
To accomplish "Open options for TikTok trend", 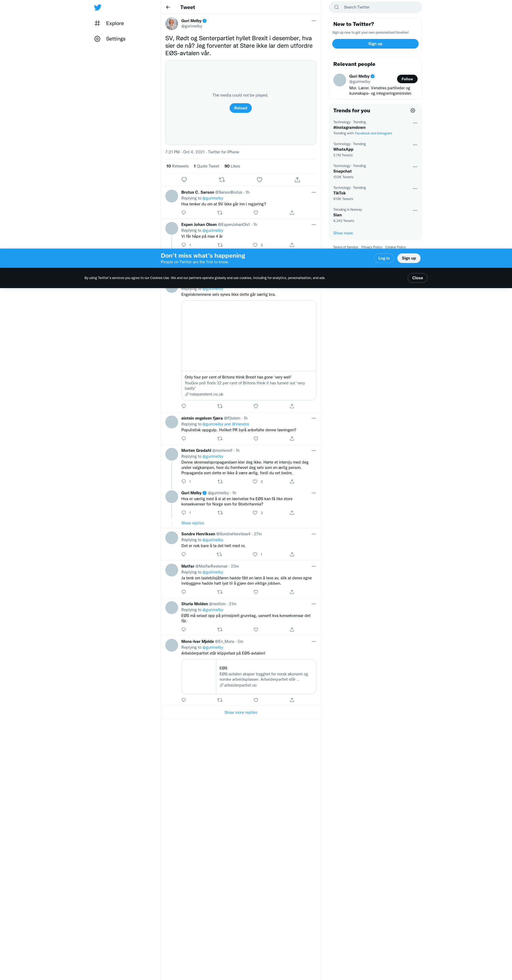I will click(x=415, y=189).
